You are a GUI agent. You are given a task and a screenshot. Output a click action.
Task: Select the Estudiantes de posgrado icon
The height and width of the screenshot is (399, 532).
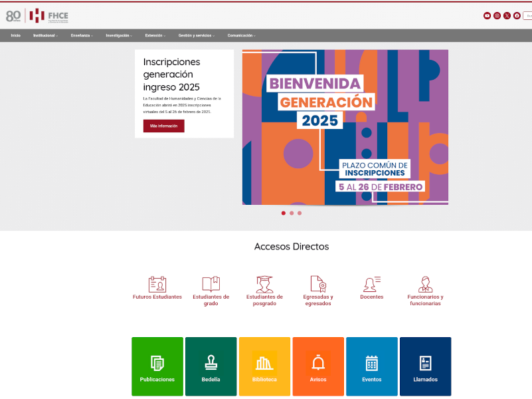pyautogui.click(x=264, y=285)
